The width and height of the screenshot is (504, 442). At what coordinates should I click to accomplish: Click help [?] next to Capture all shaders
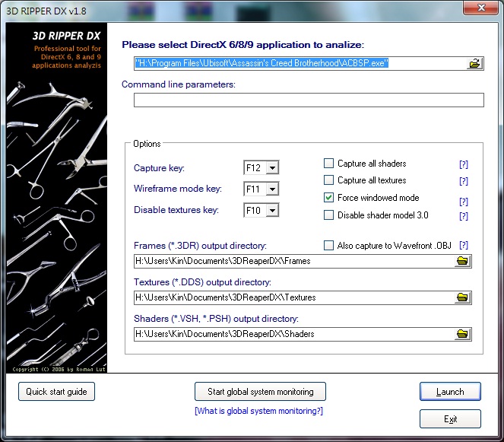tap(463, 164)
